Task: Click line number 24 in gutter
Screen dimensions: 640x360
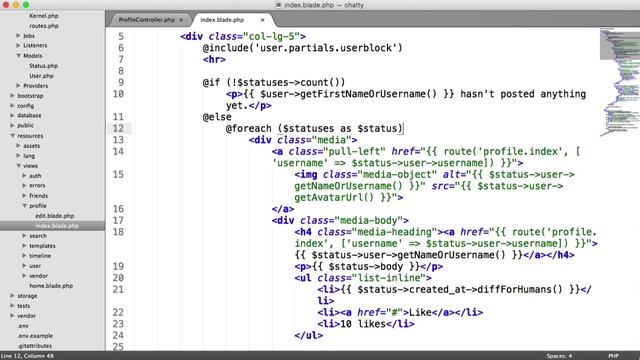Action: pos(118,336)
